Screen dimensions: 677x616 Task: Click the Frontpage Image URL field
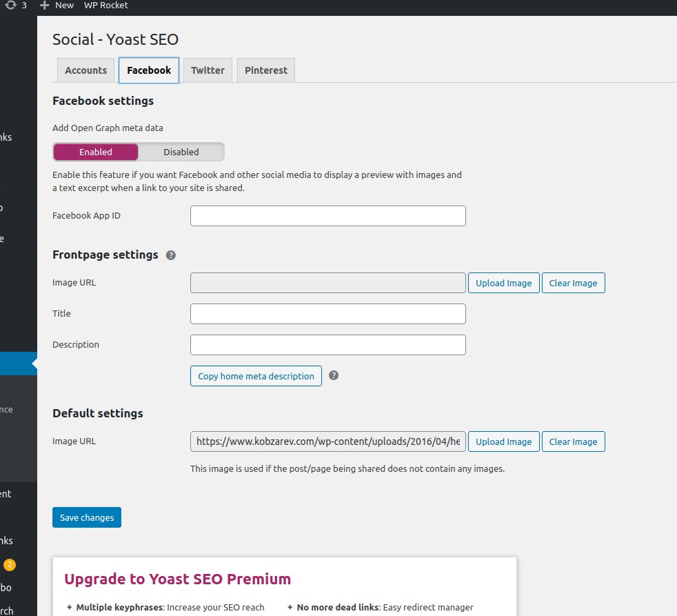(328, 283)
